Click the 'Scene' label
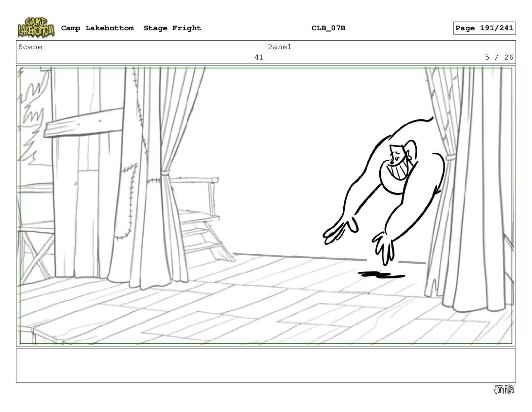The height and width of the screenshot is (412, 532). click(30, 47)
